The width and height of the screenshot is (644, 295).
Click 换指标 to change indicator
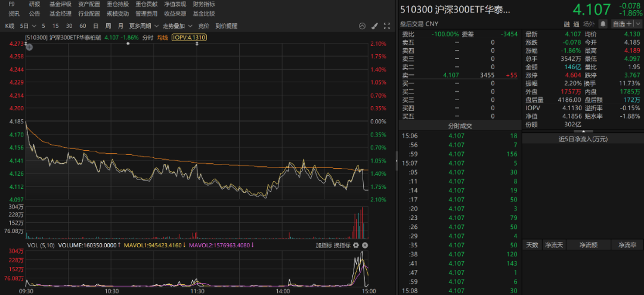[x=342, y=246]
